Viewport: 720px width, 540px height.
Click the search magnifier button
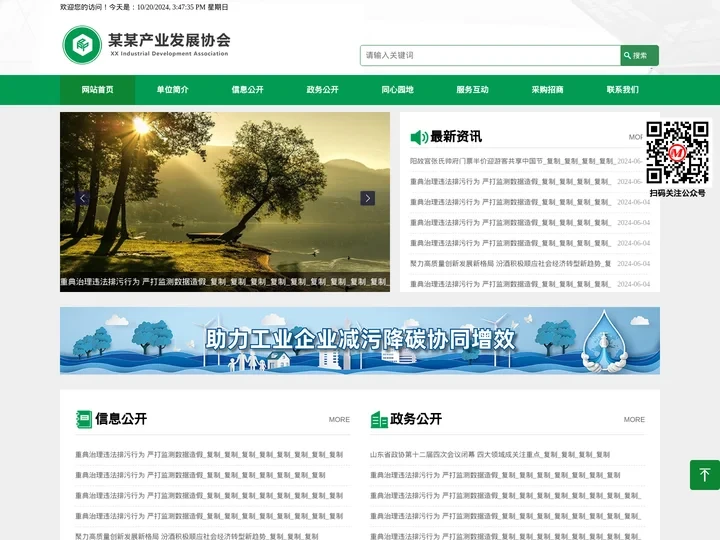coord(639,56)
